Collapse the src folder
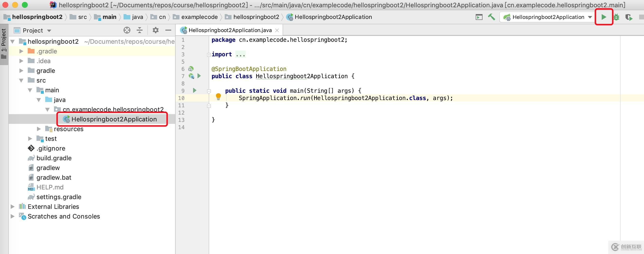The width and height of the screenshot is (644, 254). [x=21, y=80]
